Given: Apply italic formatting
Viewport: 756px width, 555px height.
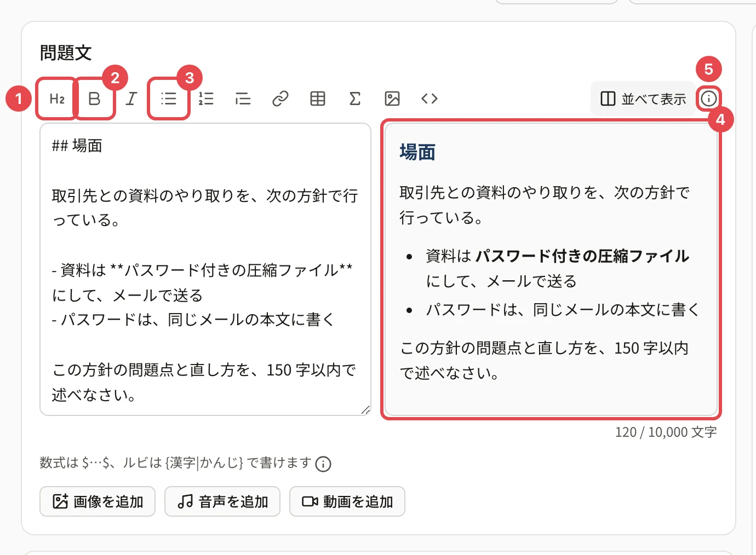Looking at the screenshot, I should (x=131, y=99).
